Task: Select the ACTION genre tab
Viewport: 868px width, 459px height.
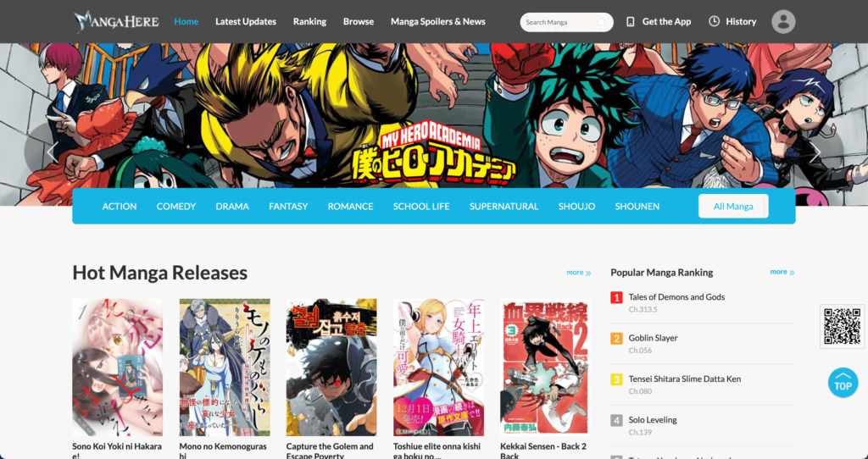Action: 120,207
